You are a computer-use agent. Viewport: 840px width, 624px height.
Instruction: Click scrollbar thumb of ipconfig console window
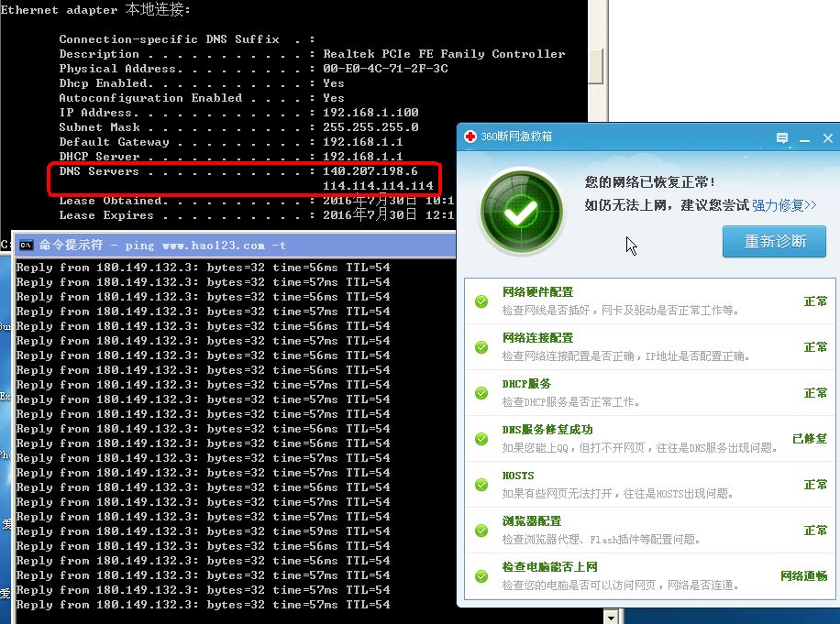coord(596,66)
